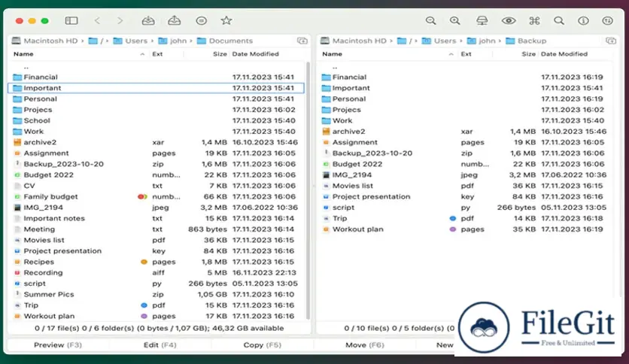Sort right pane by Name column
This screenshot has width=629, height=364.
pos(332,54)
